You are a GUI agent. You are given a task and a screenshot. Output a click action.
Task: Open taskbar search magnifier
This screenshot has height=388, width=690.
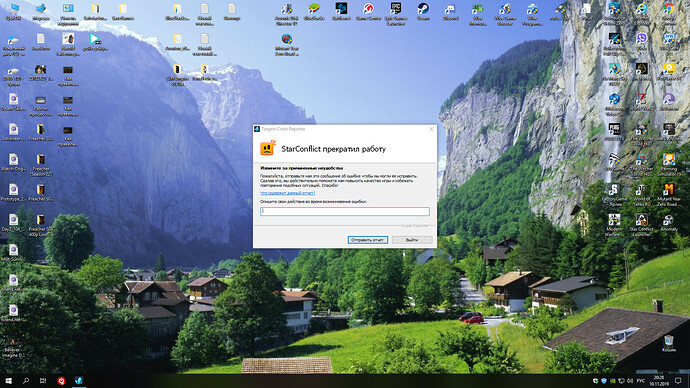26,381
